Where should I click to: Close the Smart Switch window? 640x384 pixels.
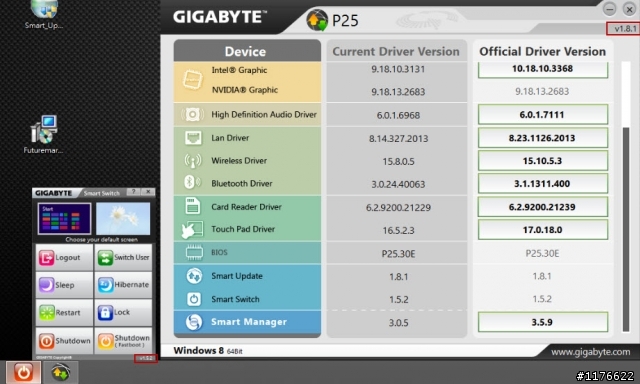(x=148, y=192)
